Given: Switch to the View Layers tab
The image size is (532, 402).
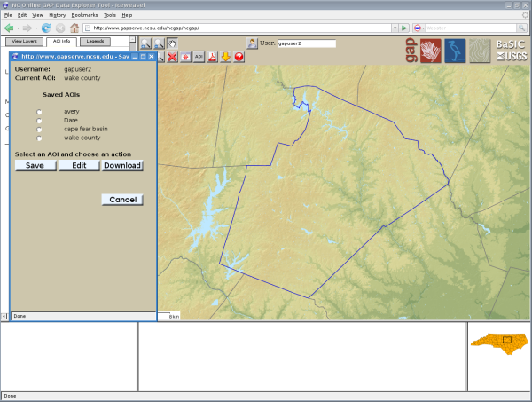Looking at the screenshot, I should (x=25, y=42).
